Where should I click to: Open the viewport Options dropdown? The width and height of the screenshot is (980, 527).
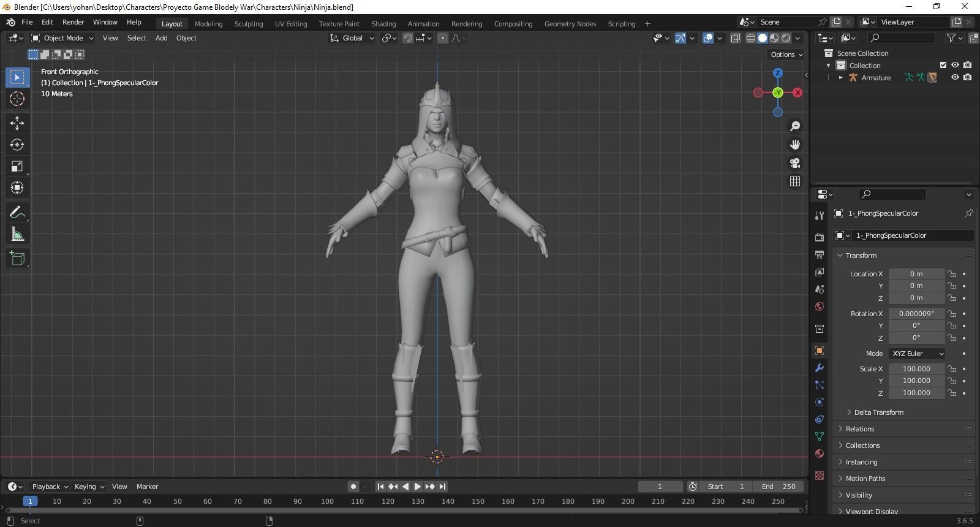coord(786,55)
